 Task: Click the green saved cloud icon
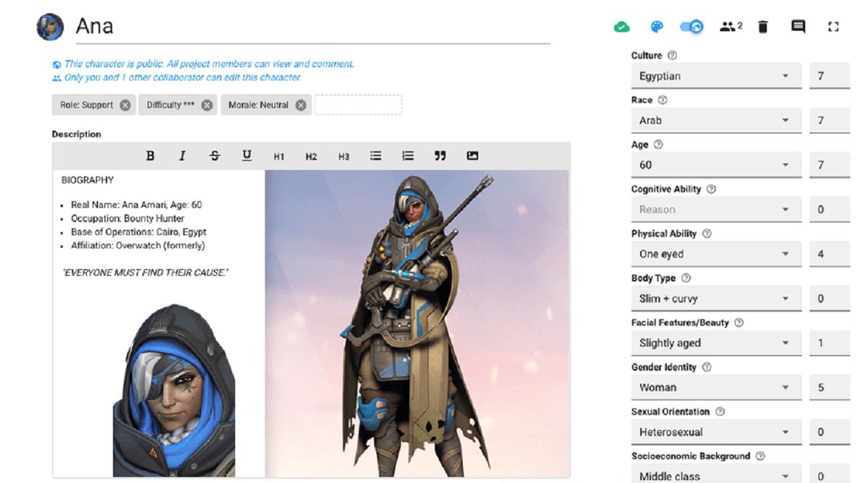pyautogui.click(x=621, y=26)
